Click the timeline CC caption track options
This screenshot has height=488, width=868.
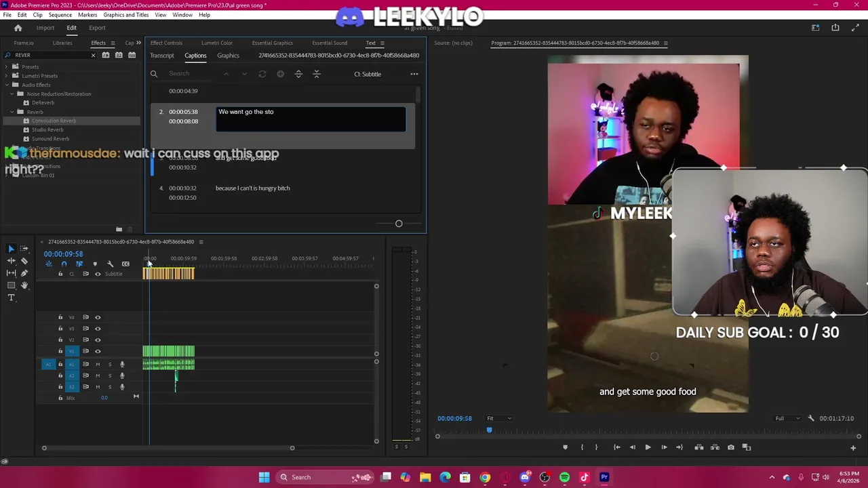pyautogui.click(x=125, y=264)
